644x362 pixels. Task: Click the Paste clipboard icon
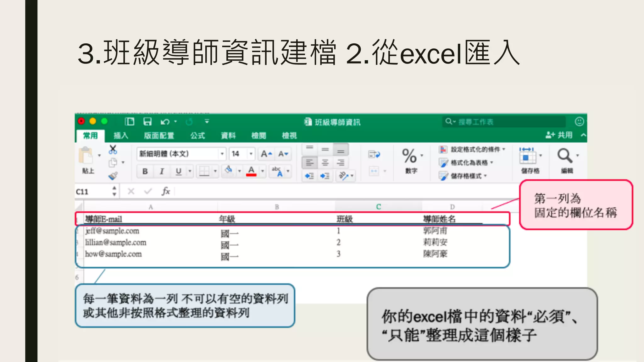pos(86,155)
